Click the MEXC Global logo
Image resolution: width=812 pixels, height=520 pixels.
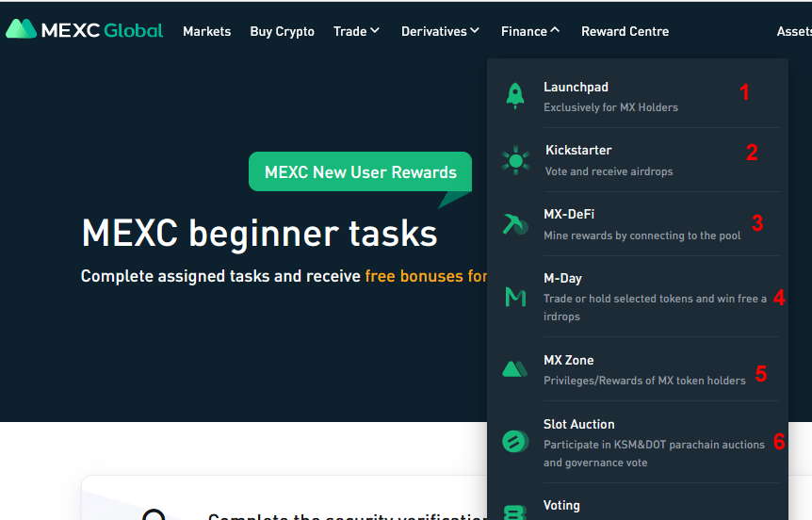point(84,30)
